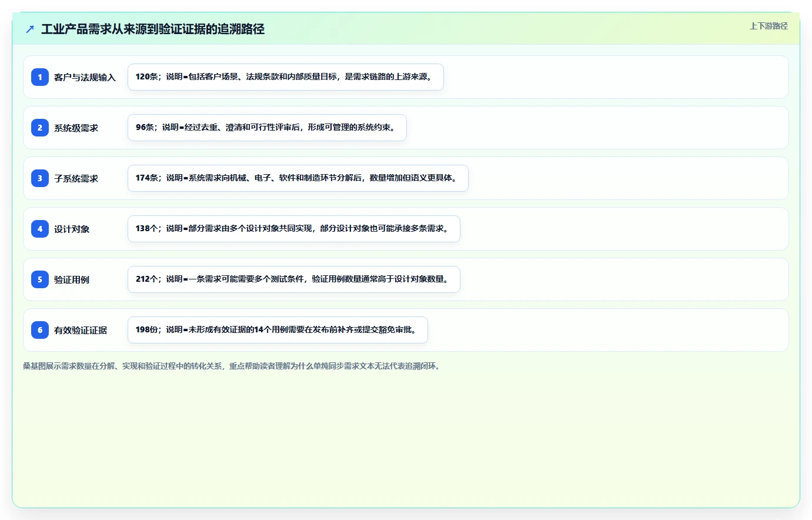Click the 设计对象 label

coord(72,229)
